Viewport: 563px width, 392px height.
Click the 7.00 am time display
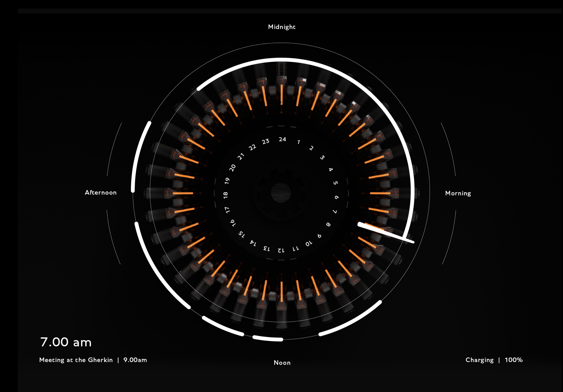point(66,342)
